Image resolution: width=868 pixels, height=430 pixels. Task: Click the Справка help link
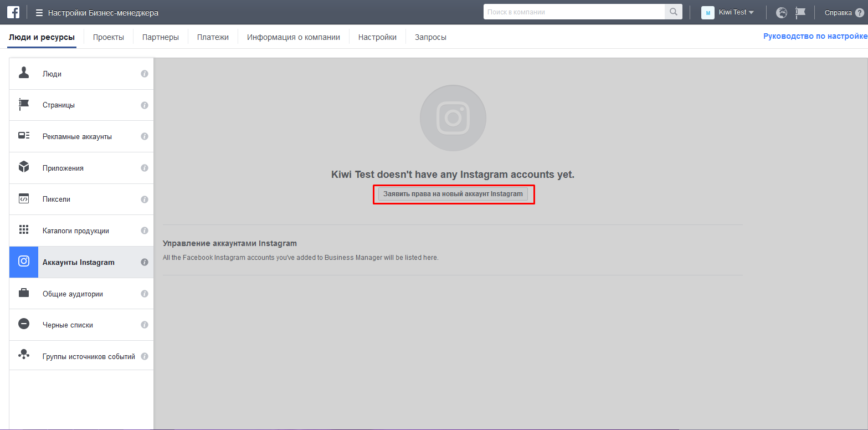838,13
